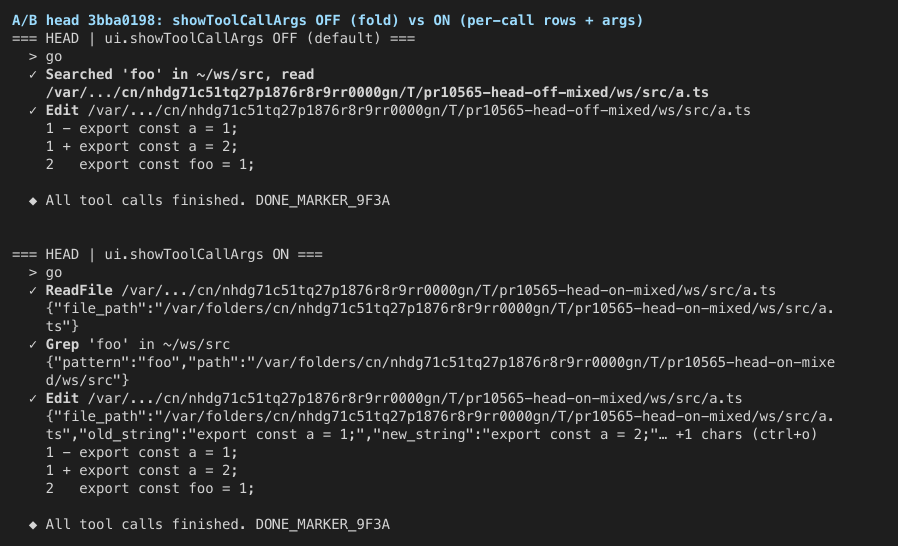Click the 'showToolCallArgs ON' header

pos(167,254)
